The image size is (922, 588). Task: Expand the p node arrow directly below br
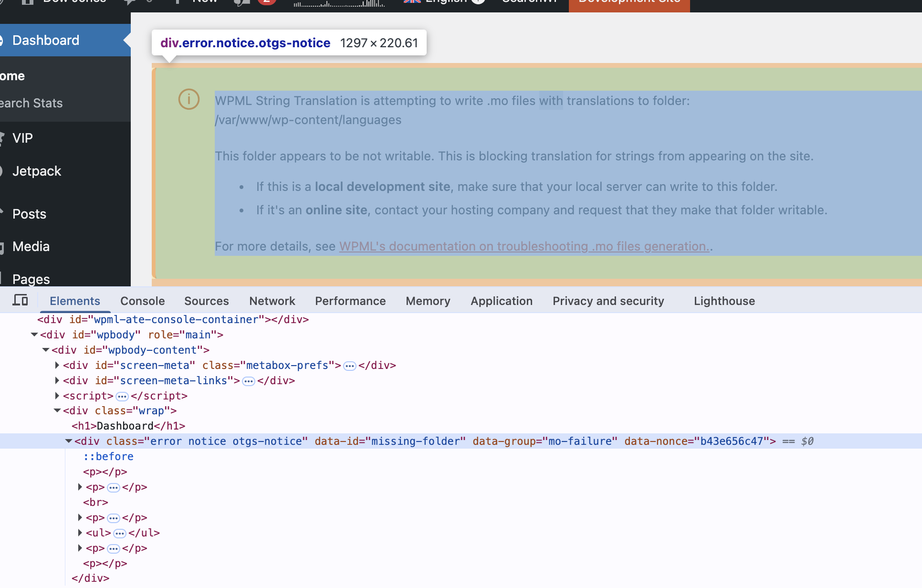[80, 517]
